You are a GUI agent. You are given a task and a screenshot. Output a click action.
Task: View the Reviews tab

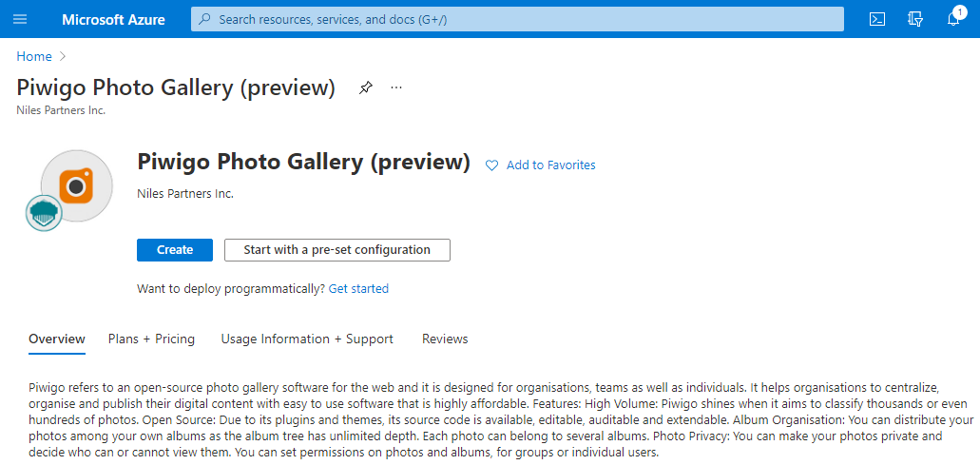point(445,339)
